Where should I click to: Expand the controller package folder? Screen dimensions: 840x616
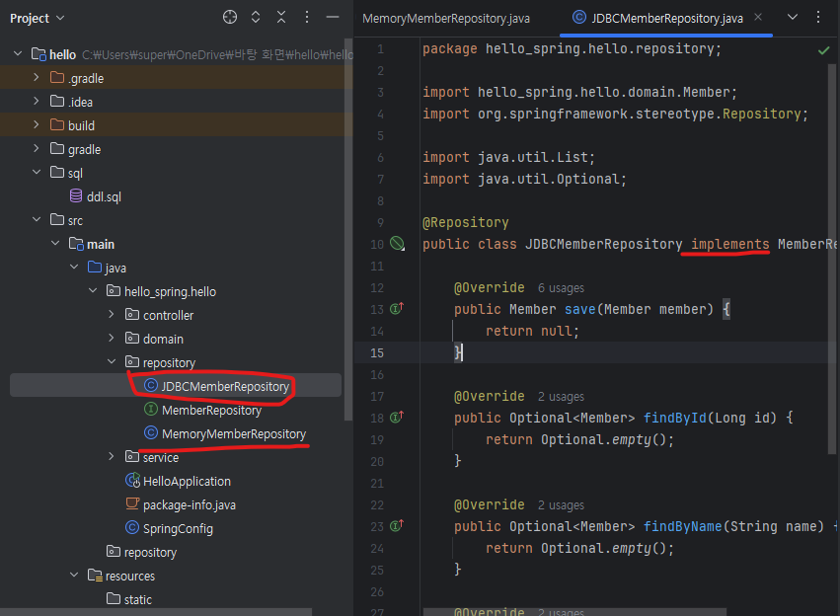point(113,315)
